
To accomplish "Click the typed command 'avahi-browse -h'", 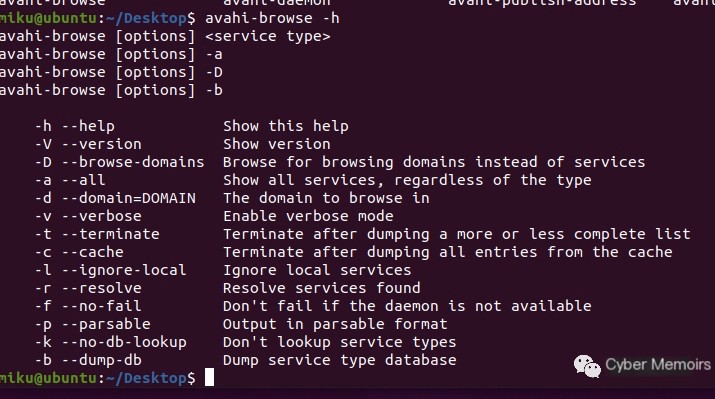I will (272, 18).
